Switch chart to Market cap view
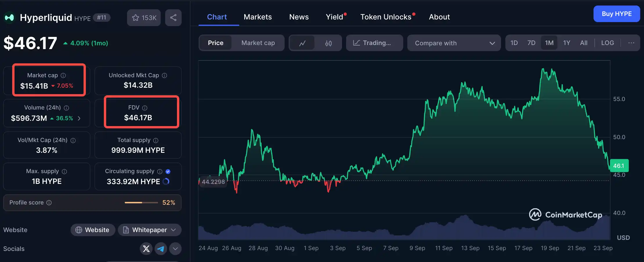 [258, 43]
